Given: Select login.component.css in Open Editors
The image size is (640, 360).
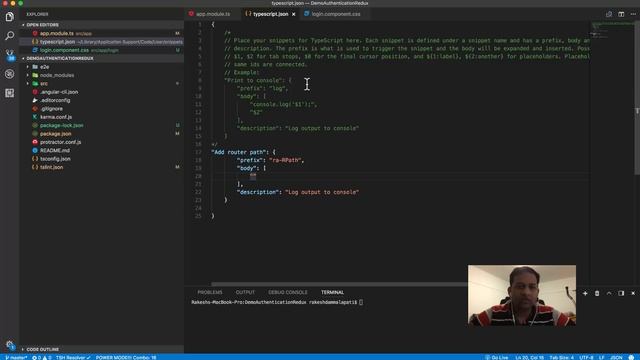Looking at the screenshot, I should [102, 50].
